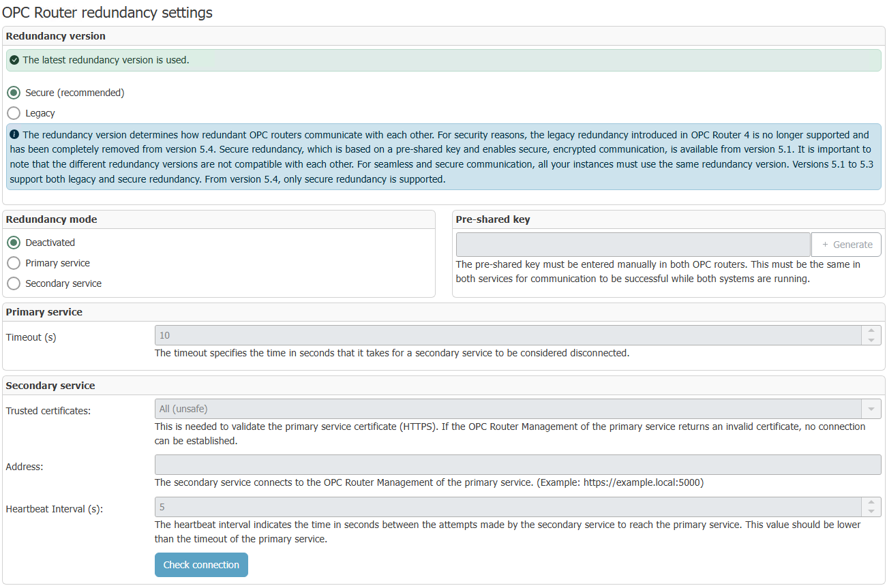Image resolution: width=887 pixels, height=588 pixels.
Task: Click the Generate pre-shared key button
Action: pyautogui.click(x=846, y=245)
